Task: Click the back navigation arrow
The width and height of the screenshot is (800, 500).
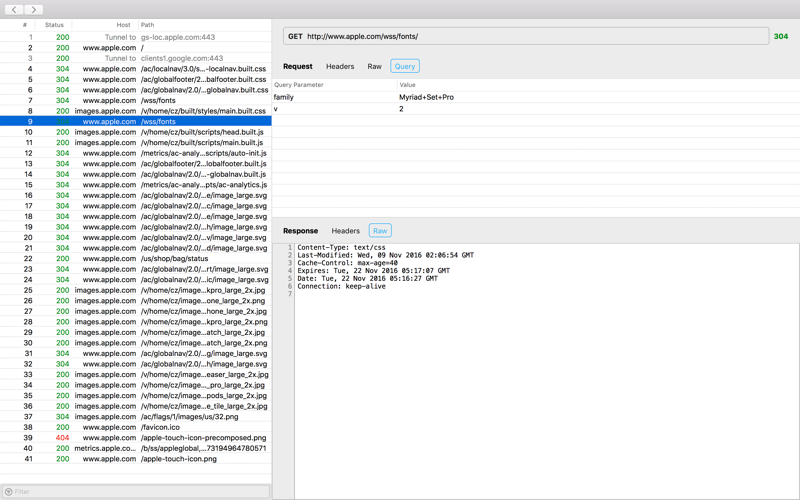Action: point(14,10)
